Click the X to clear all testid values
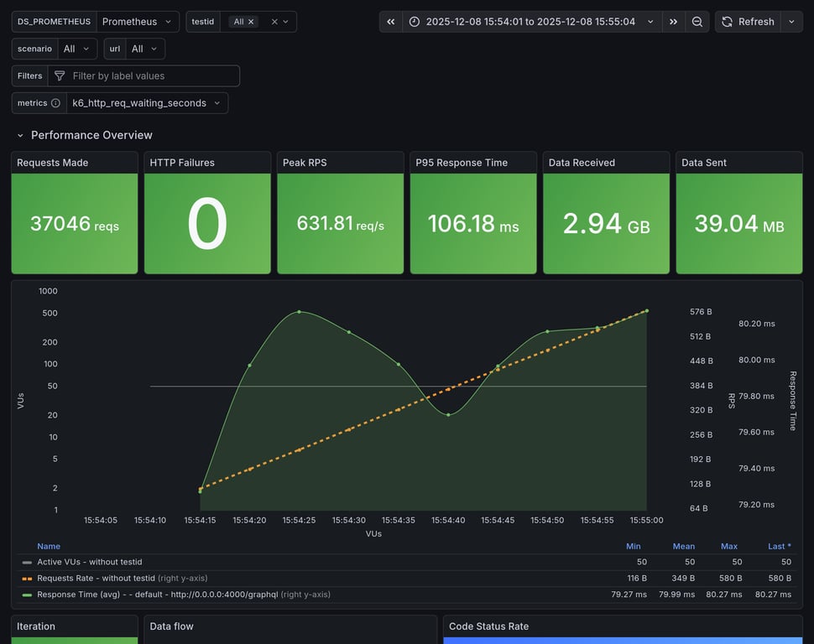 click(274, 22)
